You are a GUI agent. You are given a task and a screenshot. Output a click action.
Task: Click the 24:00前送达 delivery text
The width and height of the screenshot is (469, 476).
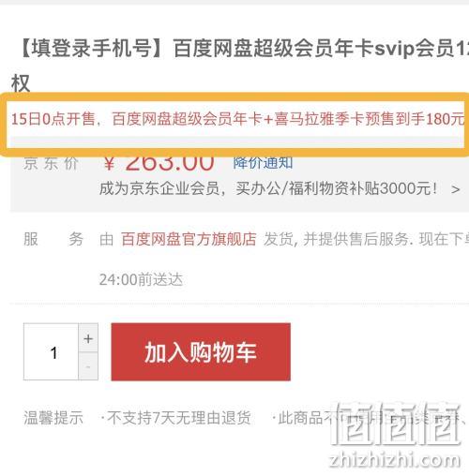click(x=141, y=279)
